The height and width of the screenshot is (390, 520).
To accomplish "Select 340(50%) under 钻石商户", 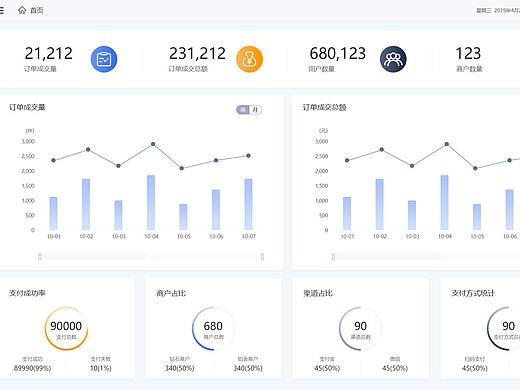I will [x=180, y=368].
